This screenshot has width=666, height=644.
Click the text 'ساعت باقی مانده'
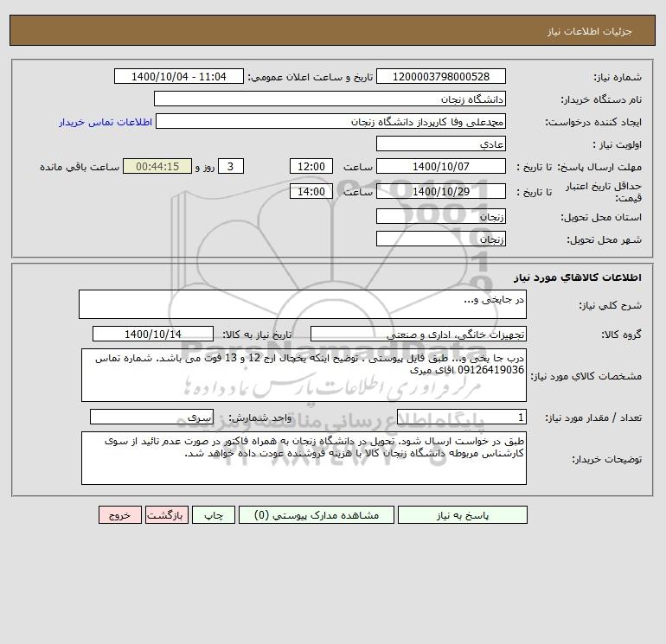point(80,167)
